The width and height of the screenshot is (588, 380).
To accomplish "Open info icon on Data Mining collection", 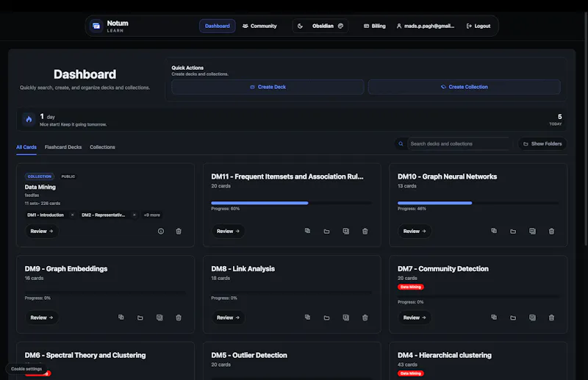I will tap(161, 231).
